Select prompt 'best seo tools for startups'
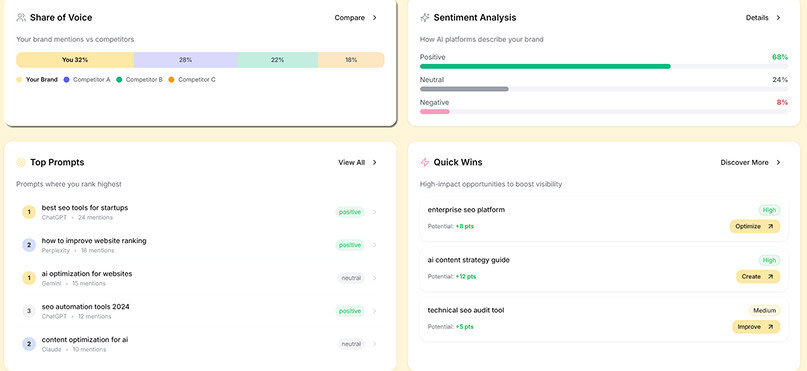The image size is (807, 371). point(85,208)
